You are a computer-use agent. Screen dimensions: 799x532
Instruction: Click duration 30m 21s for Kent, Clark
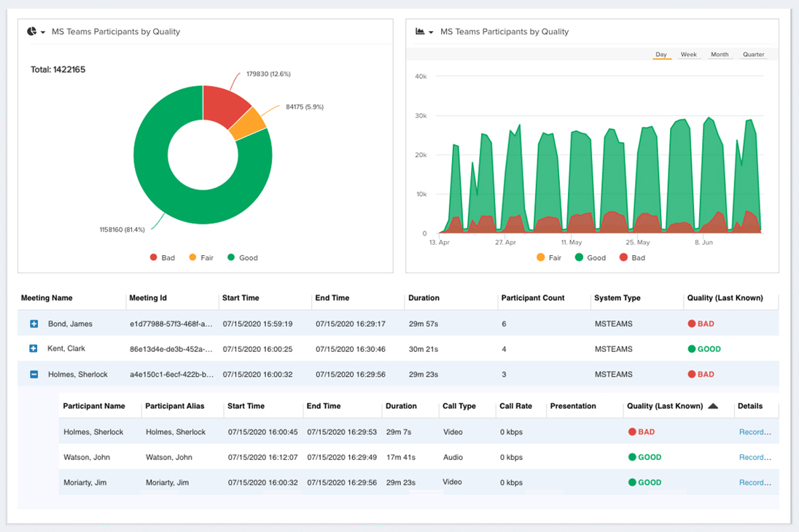pos(424,349)
